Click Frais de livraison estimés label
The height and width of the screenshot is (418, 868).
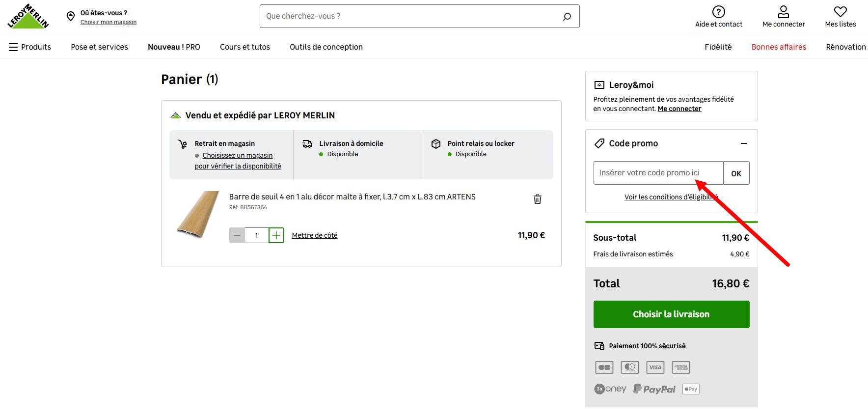(x=633, y=254)
